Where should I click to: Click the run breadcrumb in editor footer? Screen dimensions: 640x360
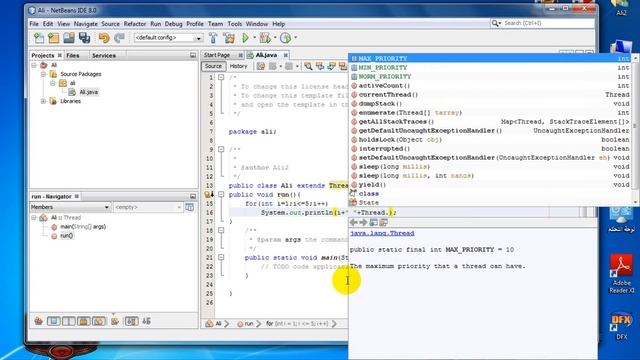(249, 324)
